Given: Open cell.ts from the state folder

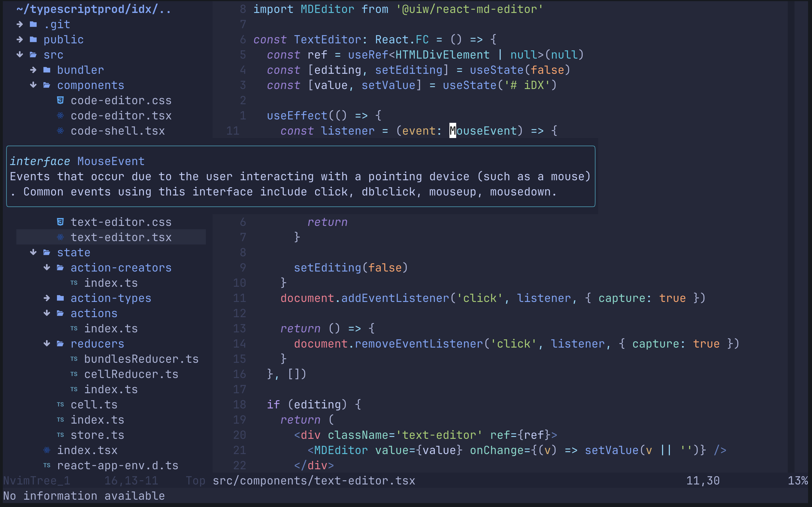Looking at the screenshot, I should tap(94, 405).
